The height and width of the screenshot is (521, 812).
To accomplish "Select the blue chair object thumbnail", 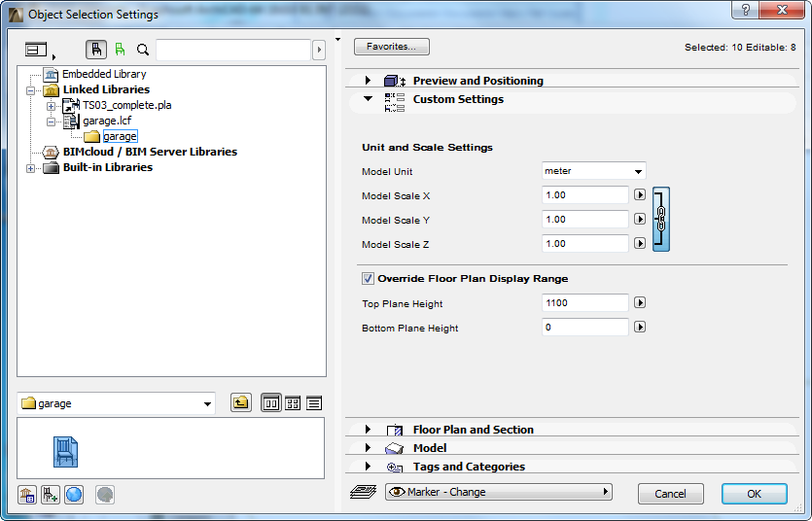I will [x=66, y=452].
